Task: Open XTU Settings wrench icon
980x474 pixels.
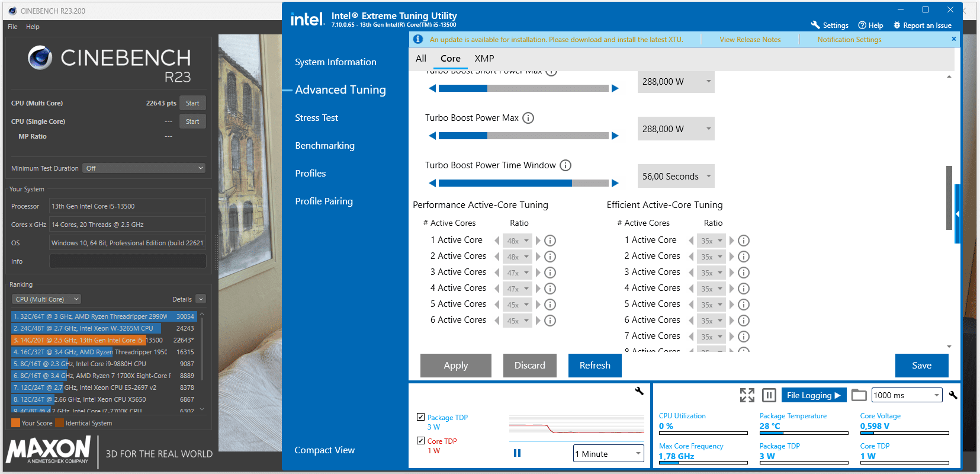Action: coord(815,25)
